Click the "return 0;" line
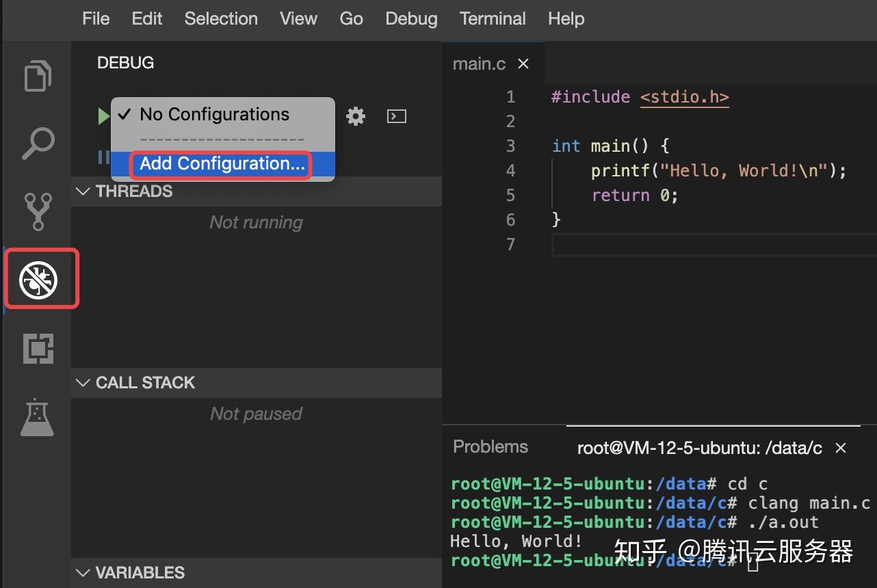 click(635, 195)
